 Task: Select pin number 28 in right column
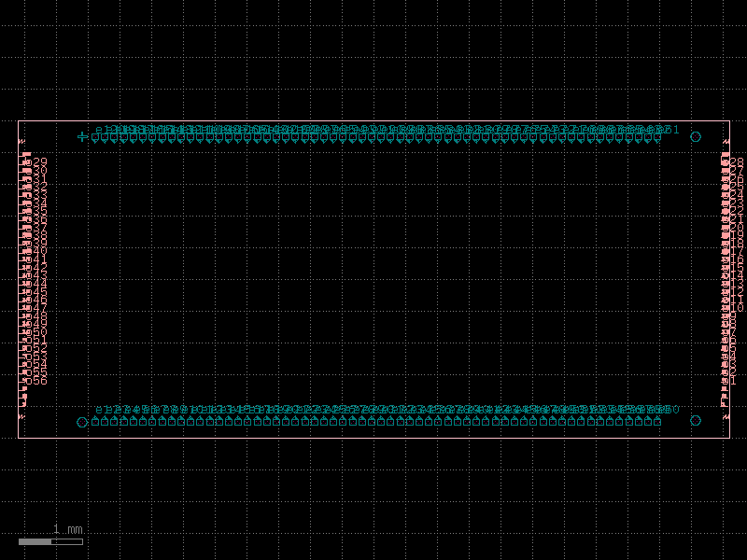(x=737, y=161)
